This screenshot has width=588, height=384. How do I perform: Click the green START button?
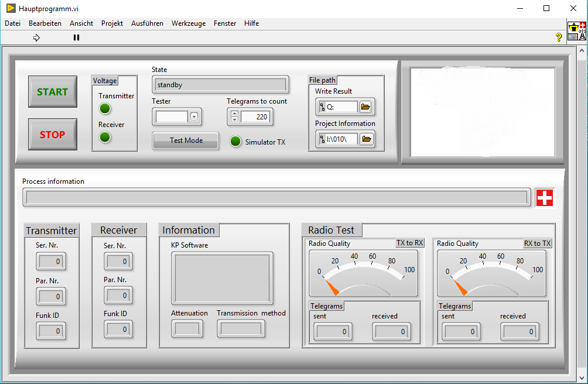point(53,92)
